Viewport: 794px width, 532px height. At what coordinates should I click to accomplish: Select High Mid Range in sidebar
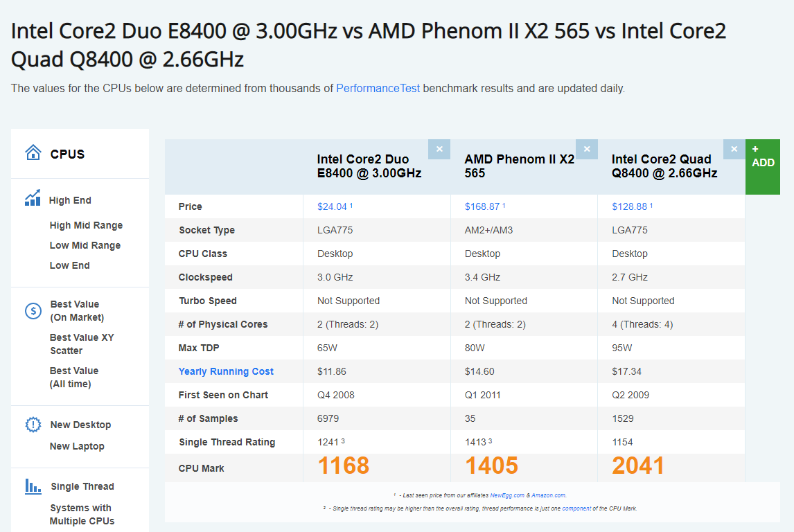point(86,225)
